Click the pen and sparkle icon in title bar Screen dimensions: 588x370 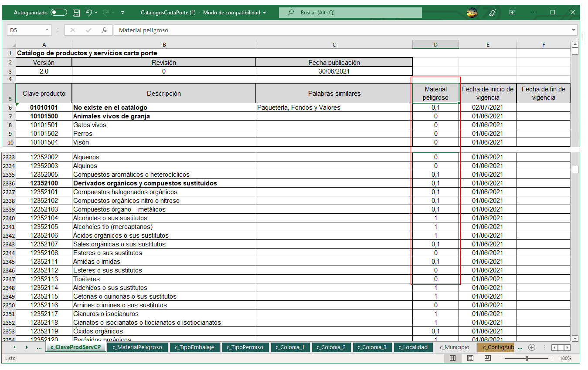pos(493,13)
